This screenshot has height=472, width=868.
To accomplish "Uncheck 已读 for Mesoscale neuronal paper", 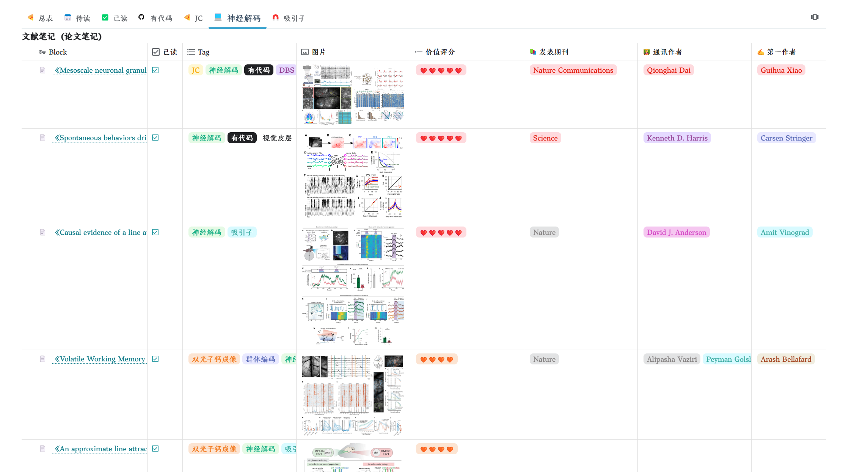I will point(155,70).
